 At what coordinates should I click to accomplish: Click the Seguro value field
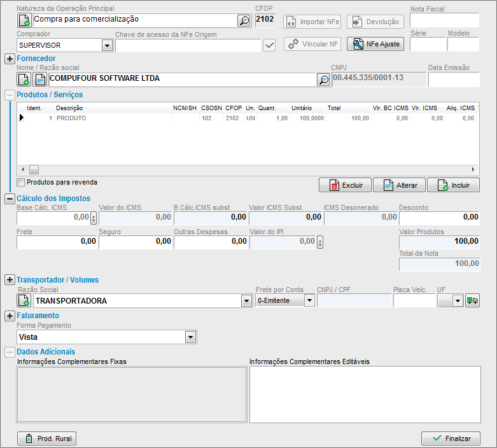coord(136,242)
